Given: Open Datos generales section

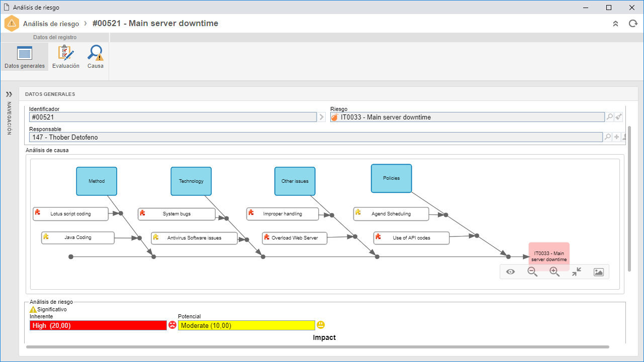Looking at the screenshot, I should click(25, 57).
